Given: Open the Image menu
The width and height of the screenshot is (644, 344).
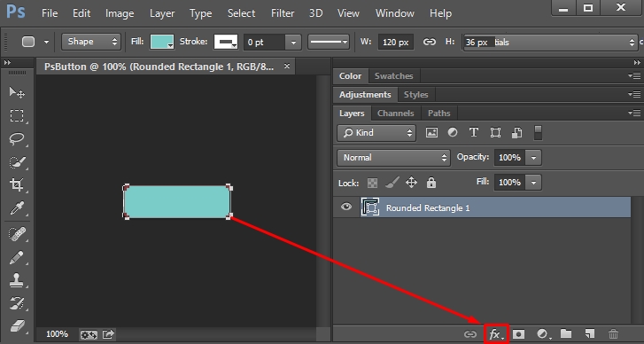Looking at the screenshot, I should click(120, 13).
